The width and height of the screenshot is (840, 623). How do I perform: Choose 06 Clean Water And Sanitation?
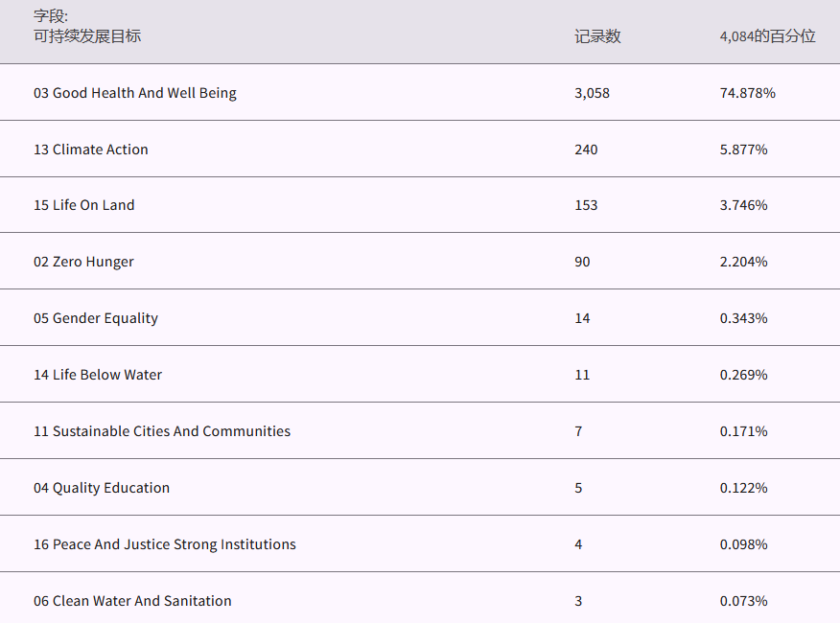point(132,601)
